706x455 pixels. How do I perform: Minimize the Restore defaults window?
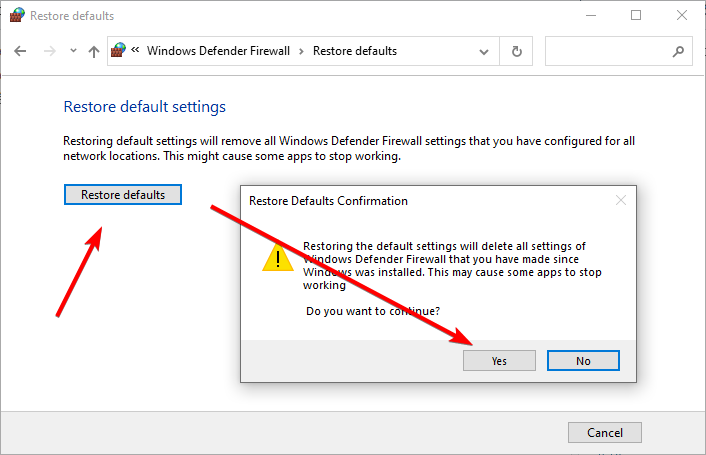pos(591,15)
